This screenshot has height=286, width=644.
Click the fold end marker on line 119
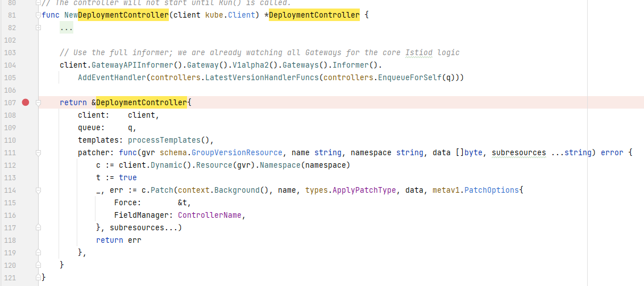click(x=38, y=252)
